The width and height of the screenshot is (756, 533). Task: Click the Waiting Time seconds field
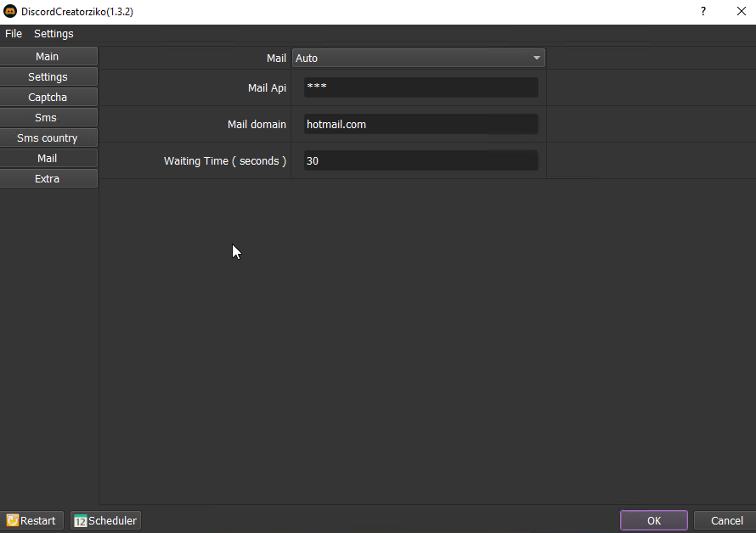[421, 161]
